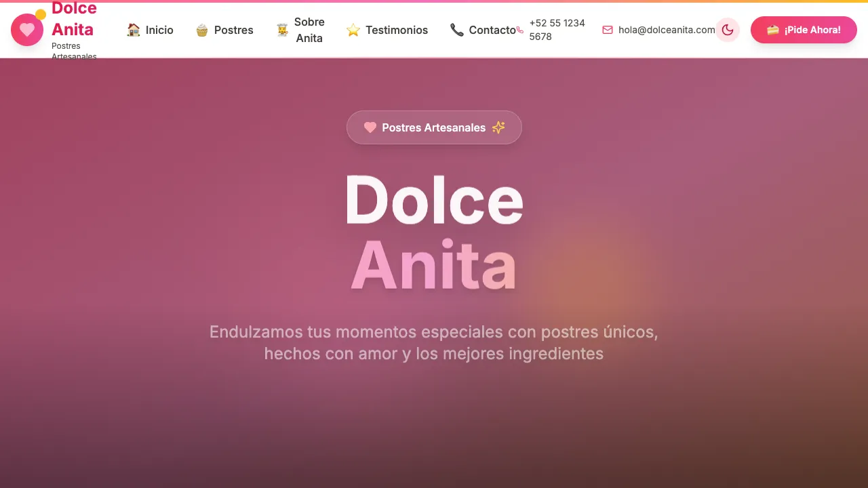868x488 pixels.
Task: Open the Testimonios section
Action: [397, 30]
